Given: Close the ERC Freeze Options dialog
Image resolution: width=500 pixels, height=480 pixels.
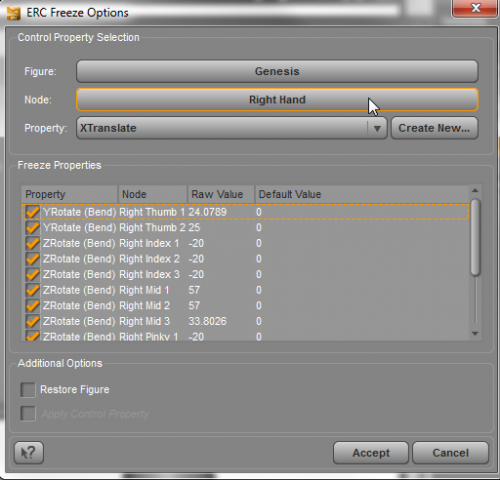Looking at the screenshot, I should [475, 8].
